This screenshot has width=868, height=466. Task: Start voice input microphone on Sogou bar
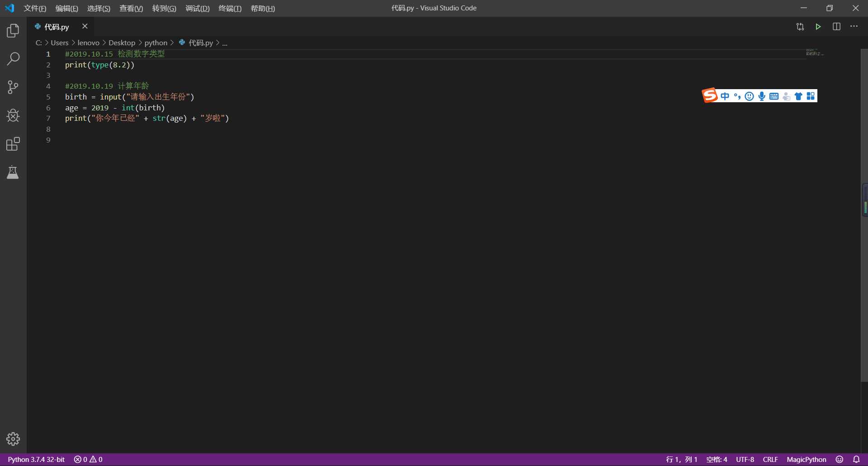click(x=762, y=96)
